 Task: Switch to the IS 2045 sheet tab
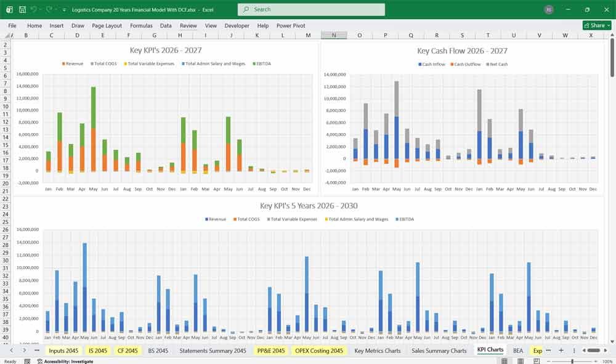98,350
